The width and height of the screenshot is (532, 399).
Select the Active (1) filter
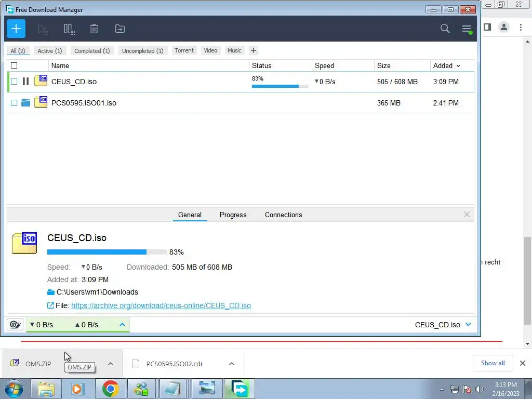(49, 50)
